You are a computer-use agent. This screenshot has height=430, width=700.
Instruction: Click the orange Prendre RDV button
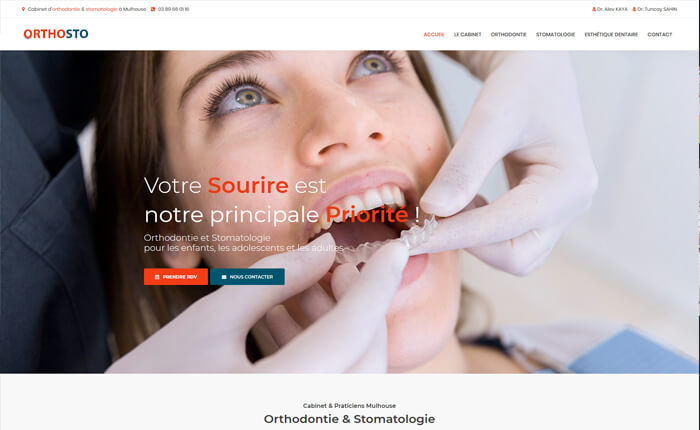(176, 277)
